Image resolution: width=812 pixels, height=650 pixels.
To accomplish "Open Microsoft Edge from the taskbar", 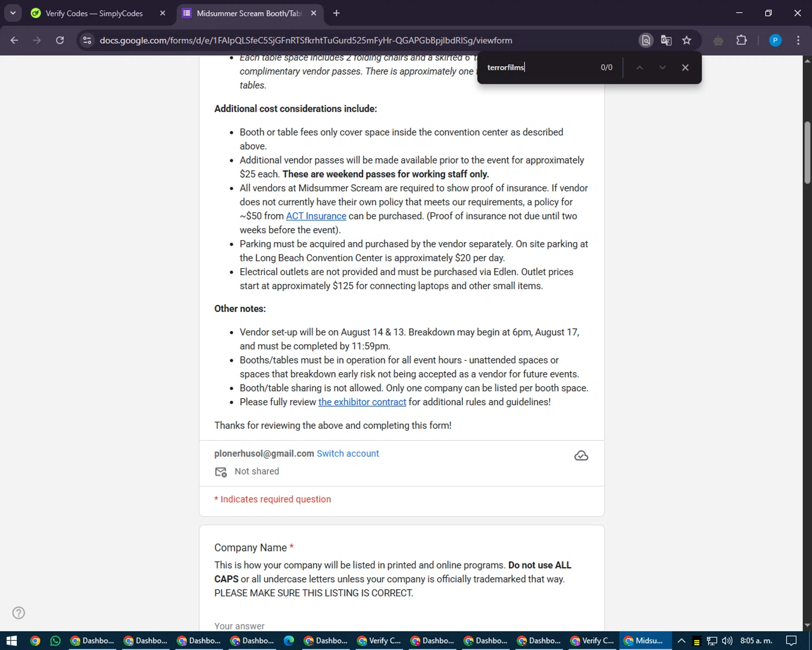I will (x=289, y=641).
